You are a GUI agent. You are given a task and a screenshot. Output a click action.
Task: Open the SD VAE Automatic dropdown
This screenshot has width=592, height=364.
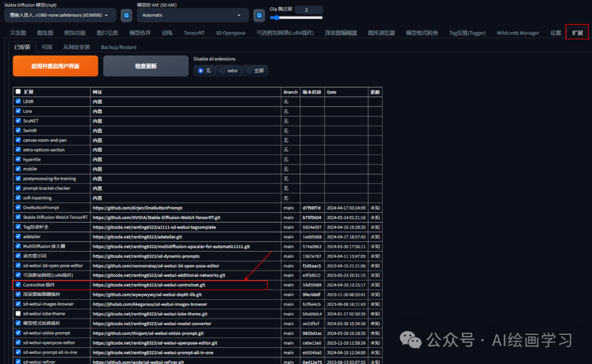point(192,15)
